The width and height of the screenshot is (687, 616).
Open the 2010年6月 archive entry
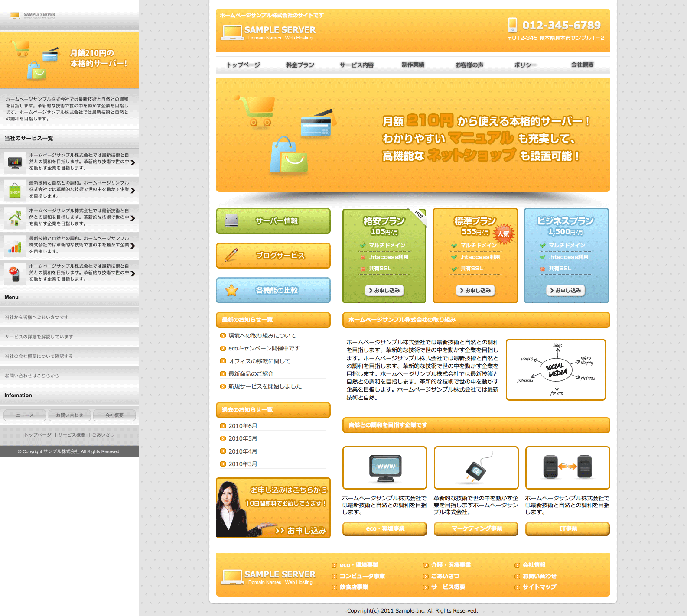click(x=243, y=426)
